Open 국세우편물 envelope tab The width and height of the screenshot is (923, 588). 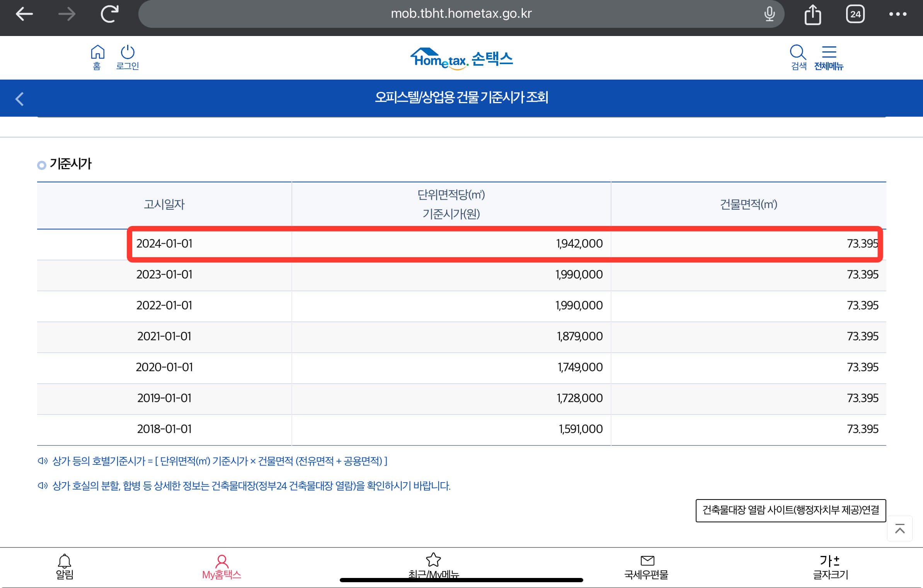coord(646,567)
